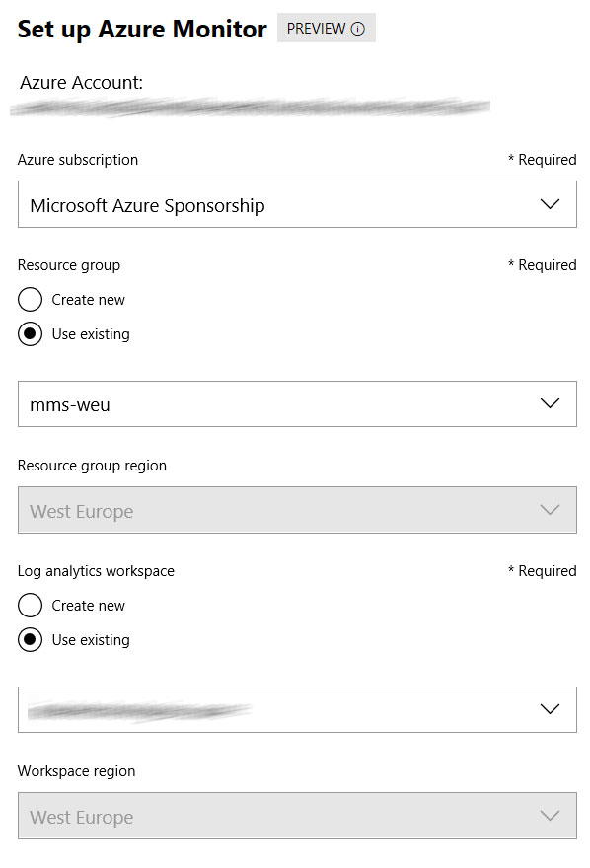Image resolution: width=590 pixels, height=868 pixels.
Task: Select Create new for Log analytics workspace
Action: (30, 605)
